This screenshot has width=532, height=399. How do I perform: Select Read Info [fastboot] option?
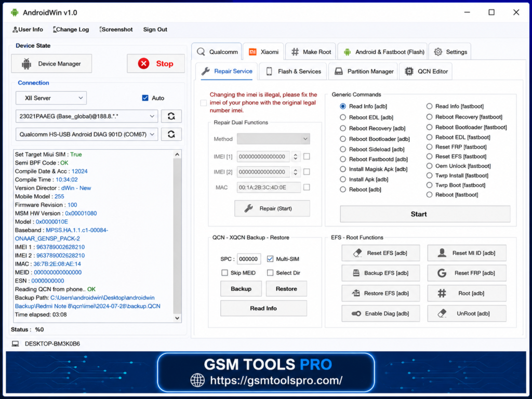[429, 106]
